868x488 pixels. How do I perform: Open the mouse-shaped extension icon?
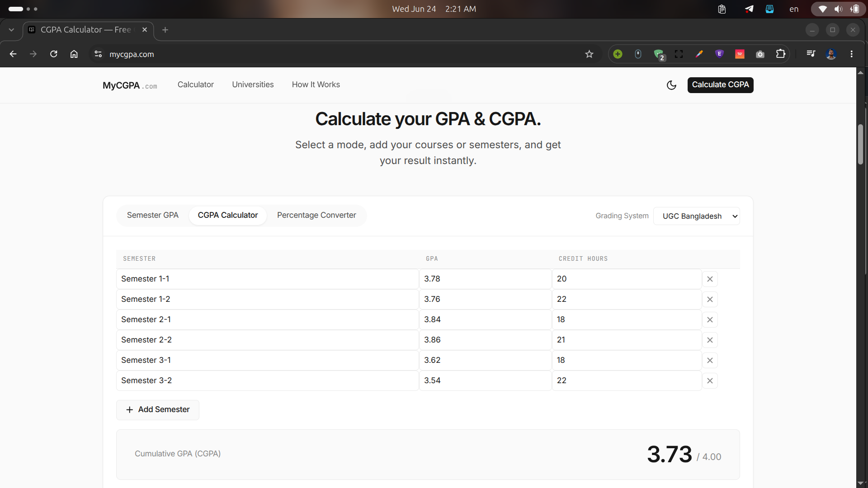(x=638, y=54)
